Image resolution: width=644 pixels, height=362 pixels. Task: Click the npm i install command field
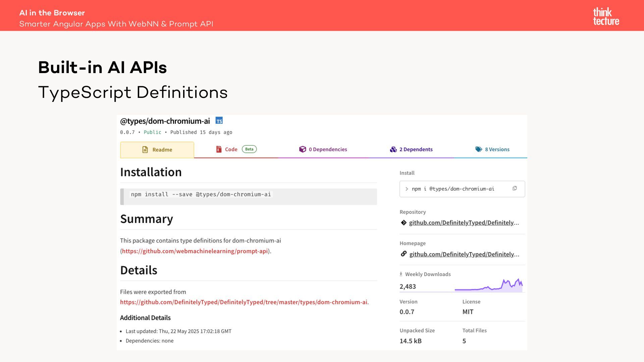tap(453, 189)
